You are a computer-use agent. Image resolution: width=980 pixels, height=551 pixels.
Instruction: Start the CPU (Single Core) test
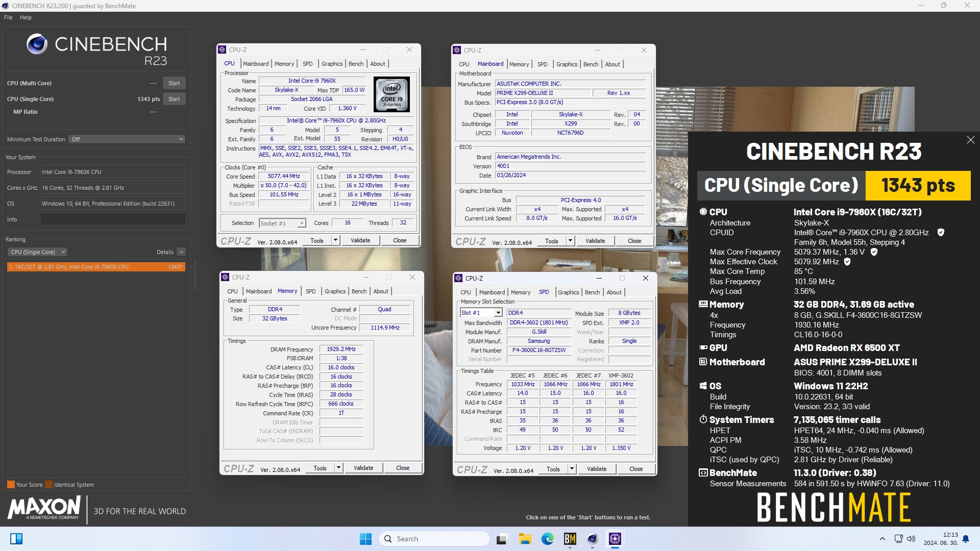coord(174,99)
